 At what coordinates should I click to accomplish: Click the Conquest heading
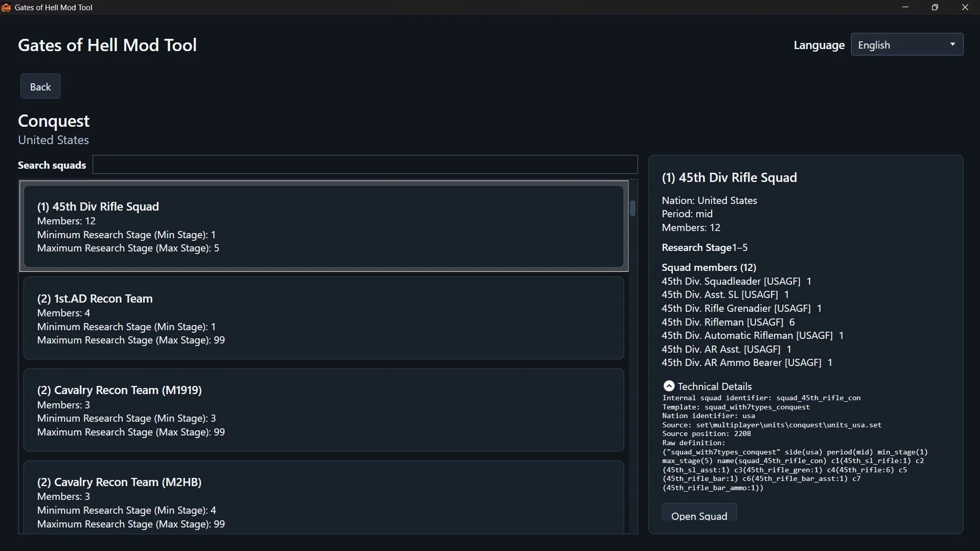tap(54, 121)
